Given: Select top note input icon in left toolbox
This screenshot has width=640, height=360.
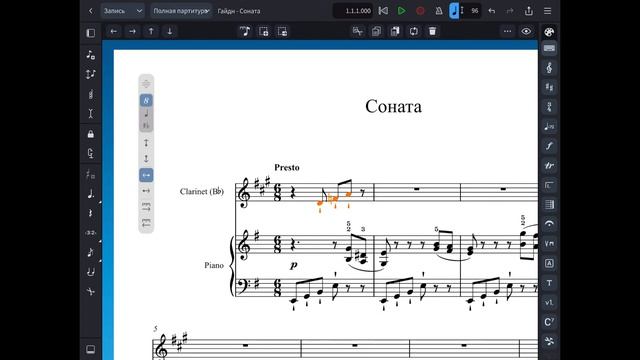Looking at the screenshot, I should point(91,55).
